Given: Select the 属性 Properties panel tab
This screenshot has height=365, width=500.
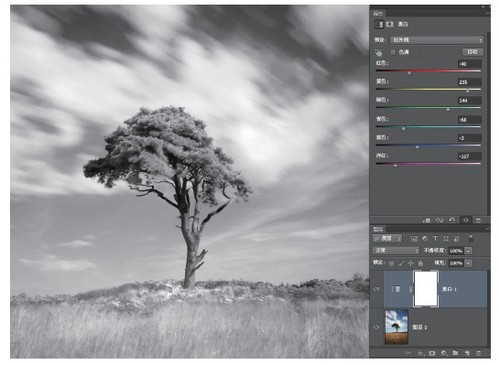Looking at the screenshot, I should pos(378,13).
